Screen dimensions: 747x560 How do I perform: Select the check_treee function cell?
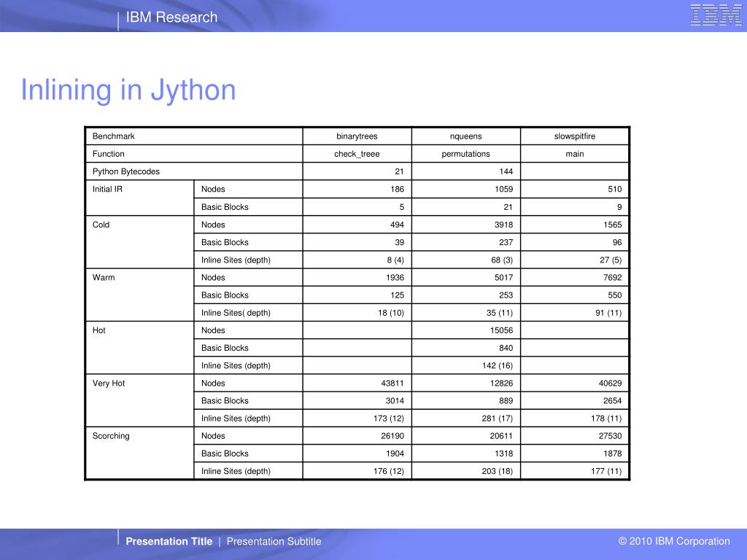point(357,154)
